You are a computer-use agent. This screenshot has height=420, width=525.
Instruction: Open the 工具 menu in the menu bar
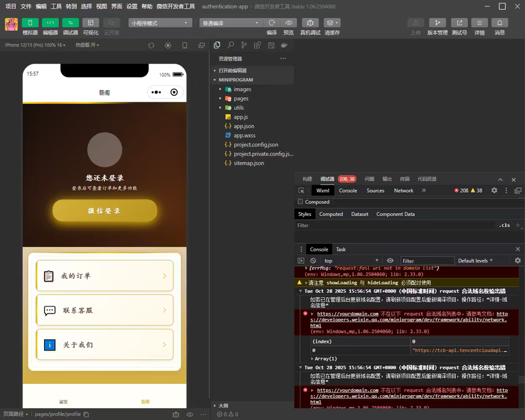coord(56,6)
